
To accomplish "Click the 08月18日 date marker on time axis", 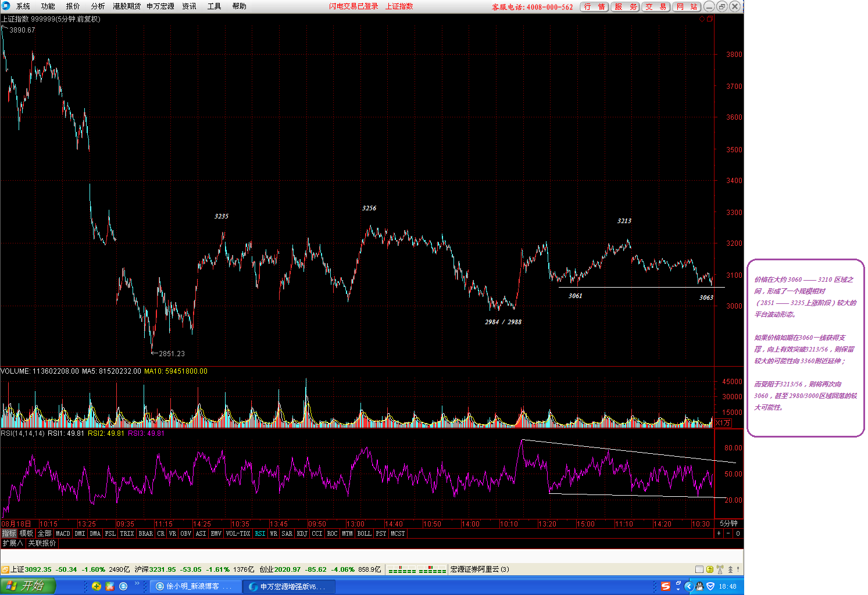I will coord(16,524).
